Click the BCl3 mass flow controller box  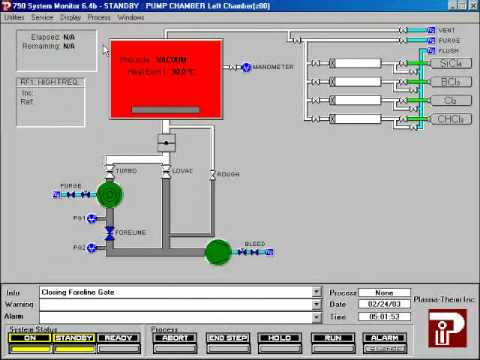[x=355, y=82]
